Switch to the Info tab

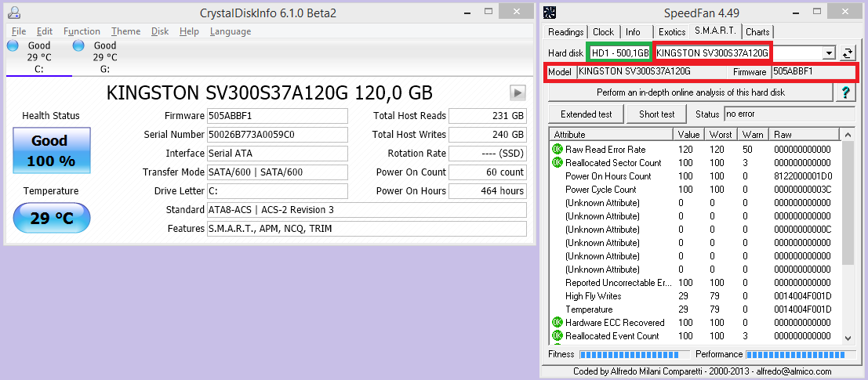(633, 32)
